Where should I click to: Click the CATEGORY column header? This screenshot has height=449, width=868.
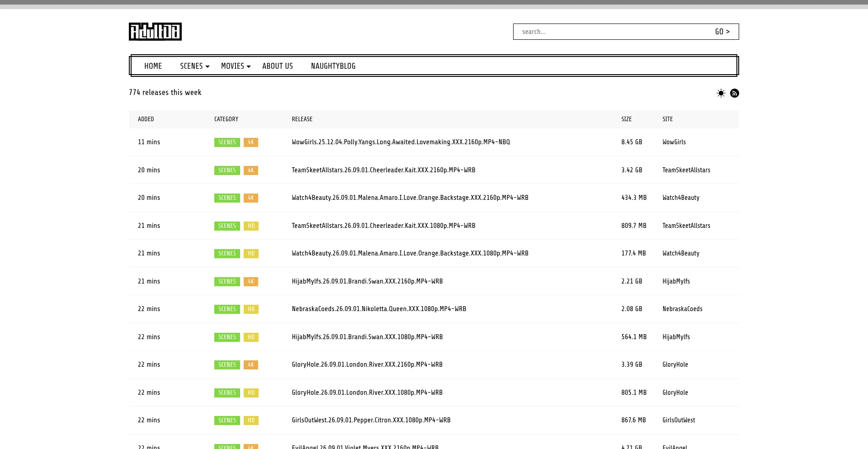[226, 119]
